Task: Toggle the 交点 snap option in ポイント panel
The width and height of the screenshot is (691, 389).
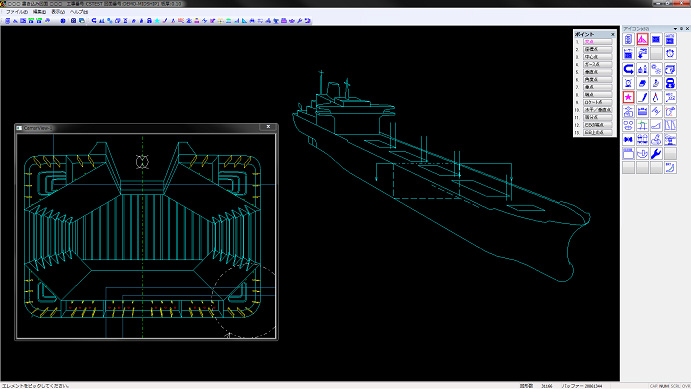Action: (x=598, y=41)
